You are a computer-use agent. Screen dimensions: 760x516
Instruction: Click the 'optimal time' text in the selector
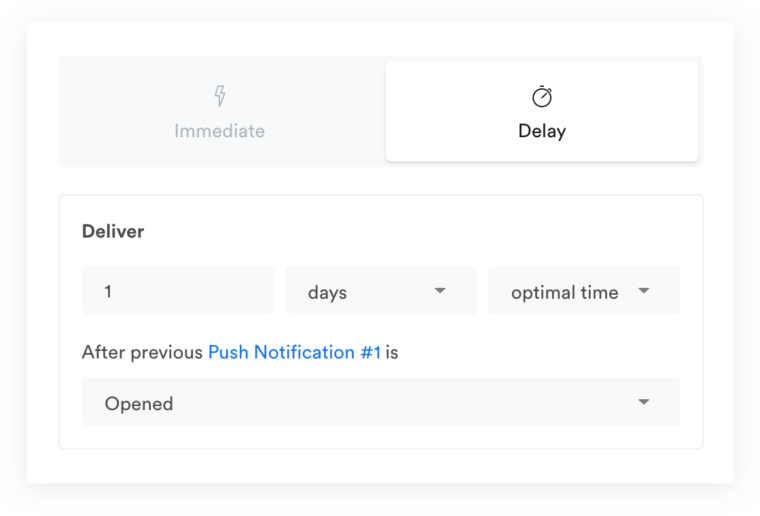565,293
